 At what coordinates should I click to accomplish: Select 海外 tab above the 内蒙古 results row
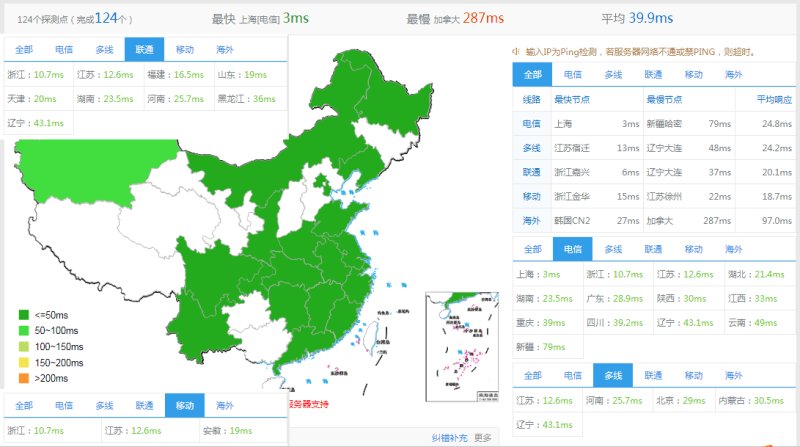(x=734, y=376)
